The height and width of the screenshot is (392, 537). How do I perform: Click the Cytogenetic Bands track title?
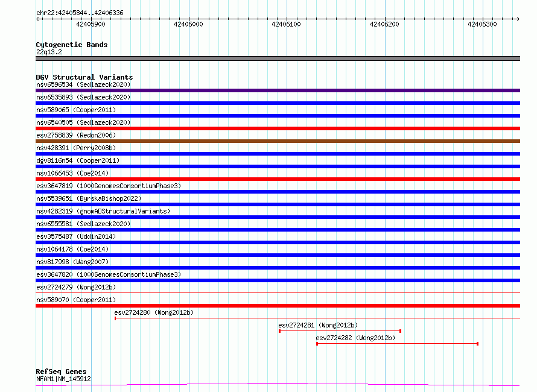tap(72, 45)
